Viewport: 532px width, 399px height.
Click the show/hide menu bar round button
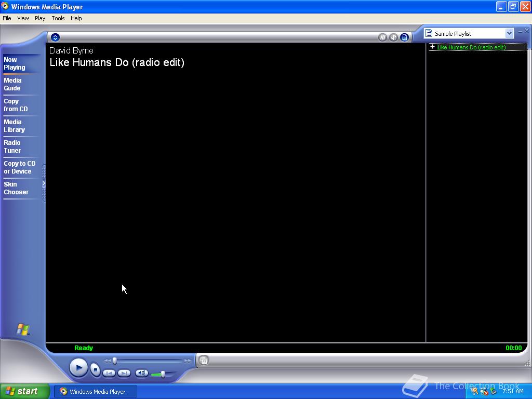pos(55,37)
